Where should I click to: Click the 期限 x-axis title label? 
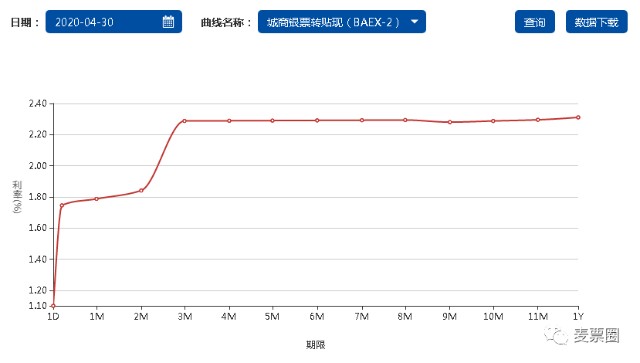click(316, 345)
